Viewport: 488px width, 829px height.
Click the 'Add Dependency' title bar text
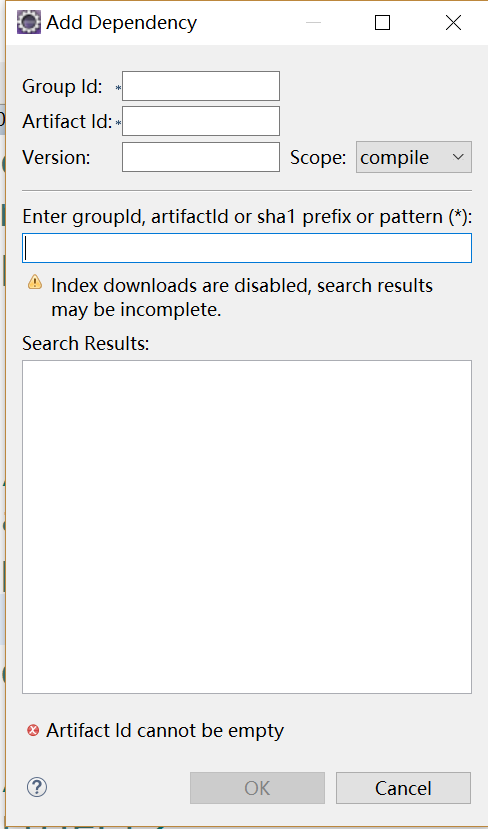122,23
